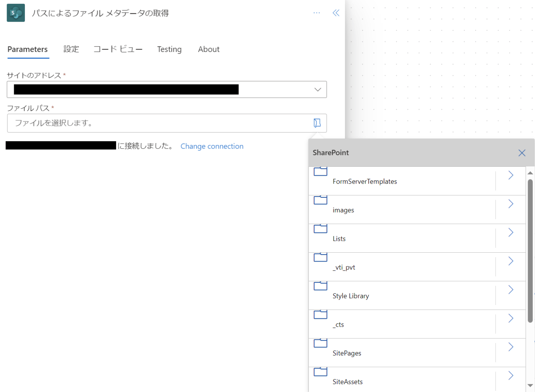535x392 pixels.
Task: Switch to the Testing tab
Action: point(169,49)
